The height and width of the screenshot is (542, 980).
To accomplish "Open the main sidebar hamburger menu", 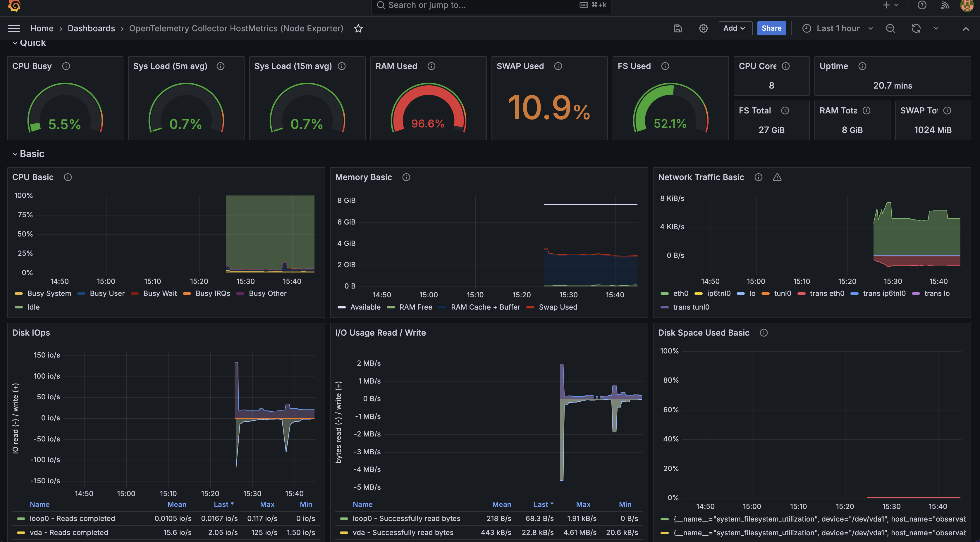I will (14, 29).
